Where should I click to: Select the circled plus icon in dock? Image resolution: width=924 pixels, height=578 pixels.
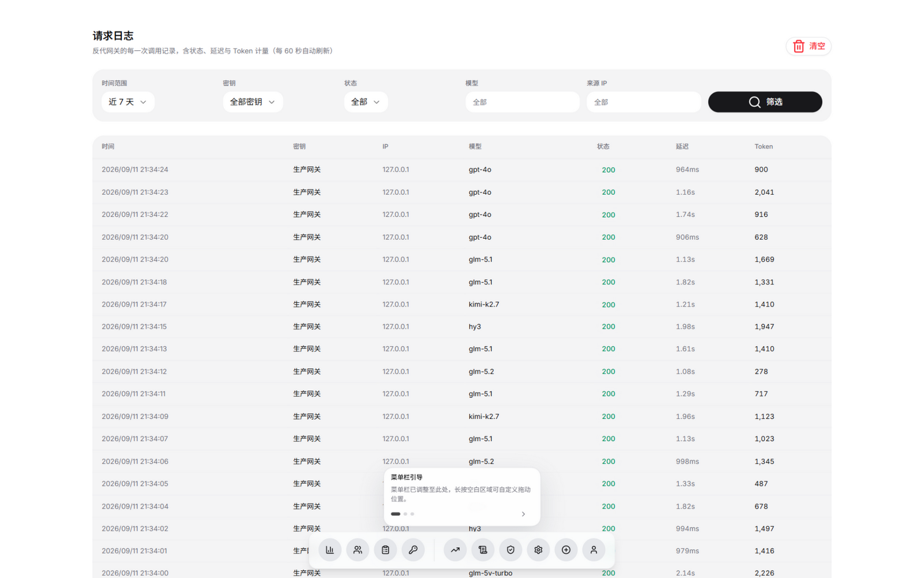point(566,550)
